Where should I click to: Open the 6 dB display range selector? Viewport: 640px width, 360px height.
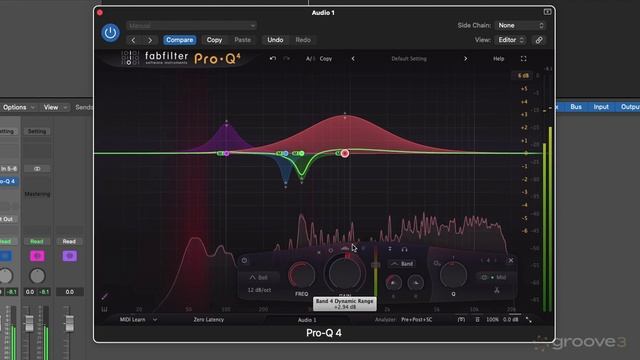point(523,76)
